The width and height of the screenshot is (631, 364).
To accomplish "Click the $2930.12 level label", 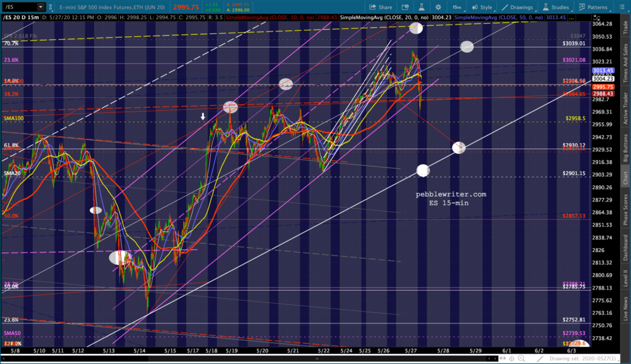I will [x=574, y=145].
